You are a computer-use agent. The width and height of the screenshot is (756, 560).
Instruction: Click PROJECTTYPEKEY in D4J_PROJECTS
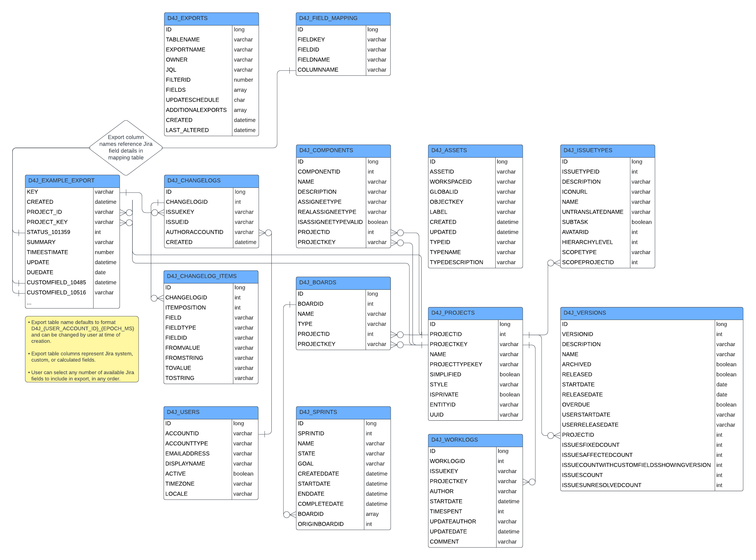[x=475, y=364]
